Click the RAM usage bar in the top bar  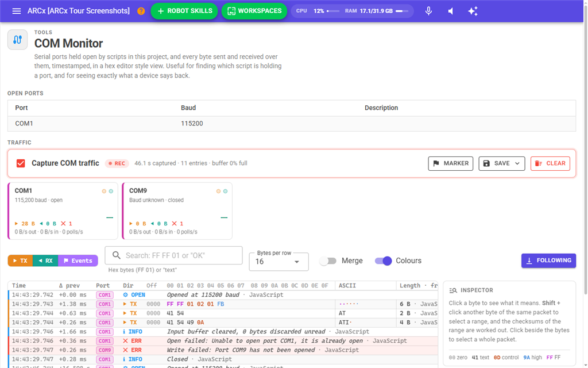[402, 11]
